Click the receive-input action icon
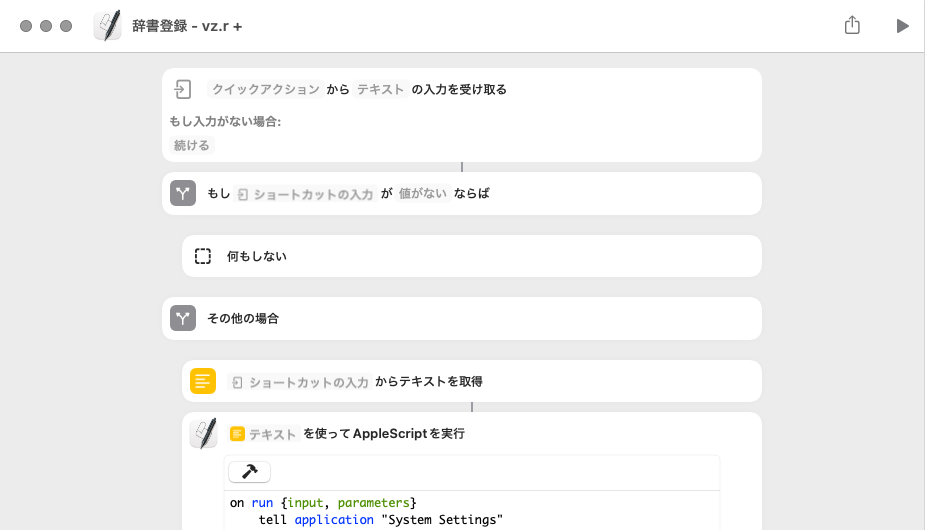 182,89
